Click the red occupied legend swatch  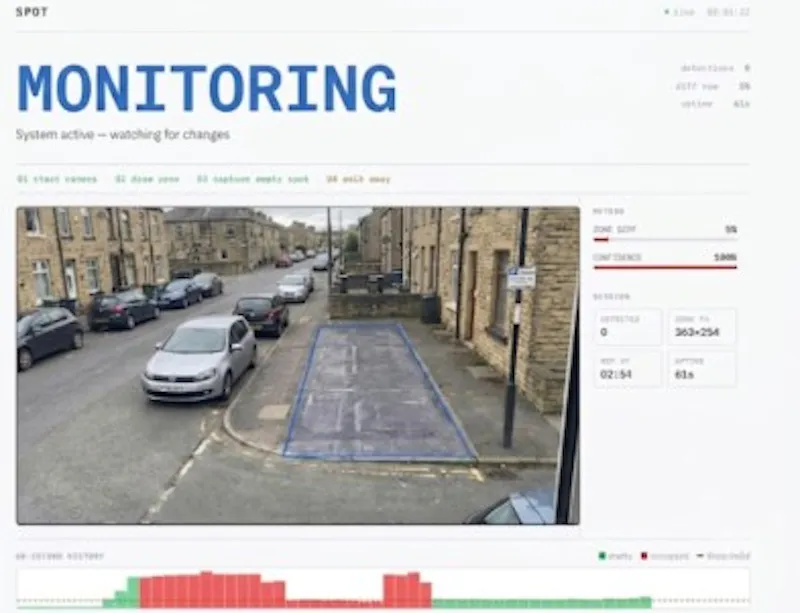point(644,556)
